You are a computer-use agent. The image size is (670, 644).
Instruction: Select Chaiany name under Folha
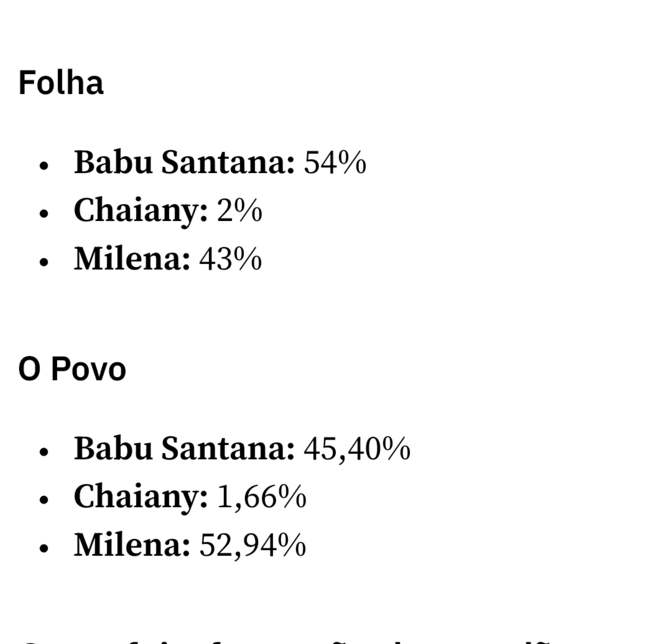tap(141, 211)
